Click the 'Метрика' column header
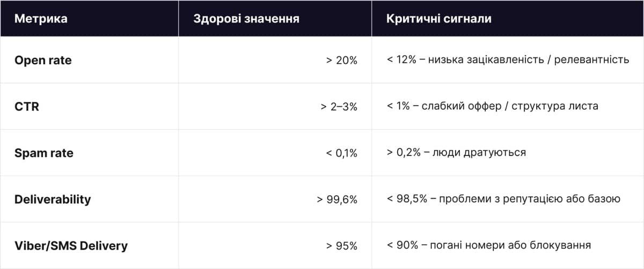644x269 pixels. pyautogui.click(x=41, y=19)
